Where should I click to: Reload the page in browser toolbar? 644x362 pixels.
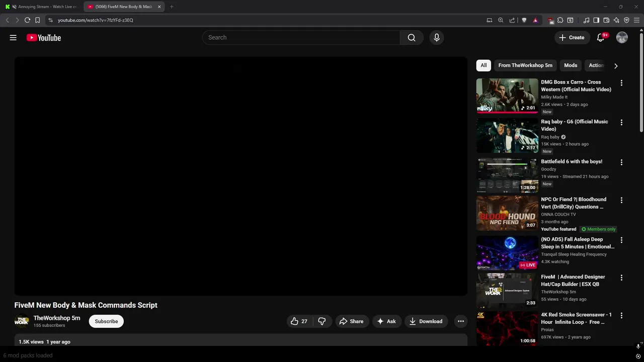tap(27, 20)
